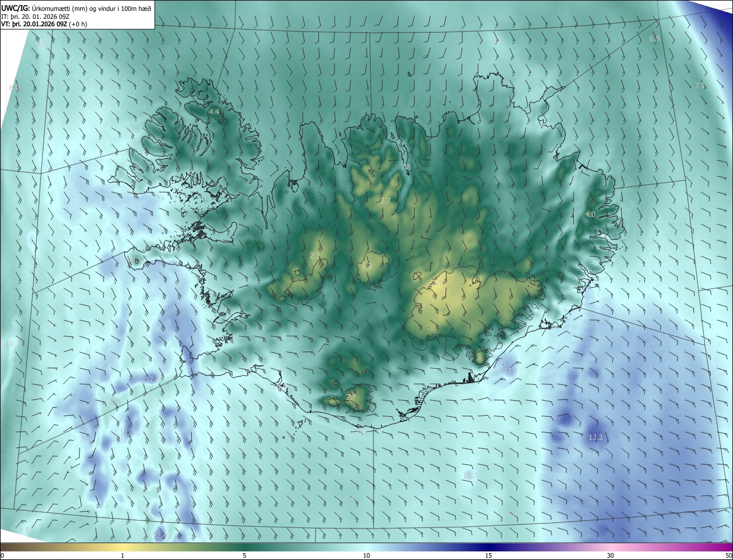Select the 6.9 value label
Viewport: 733px width, 560px height.
tap(655, 39)
